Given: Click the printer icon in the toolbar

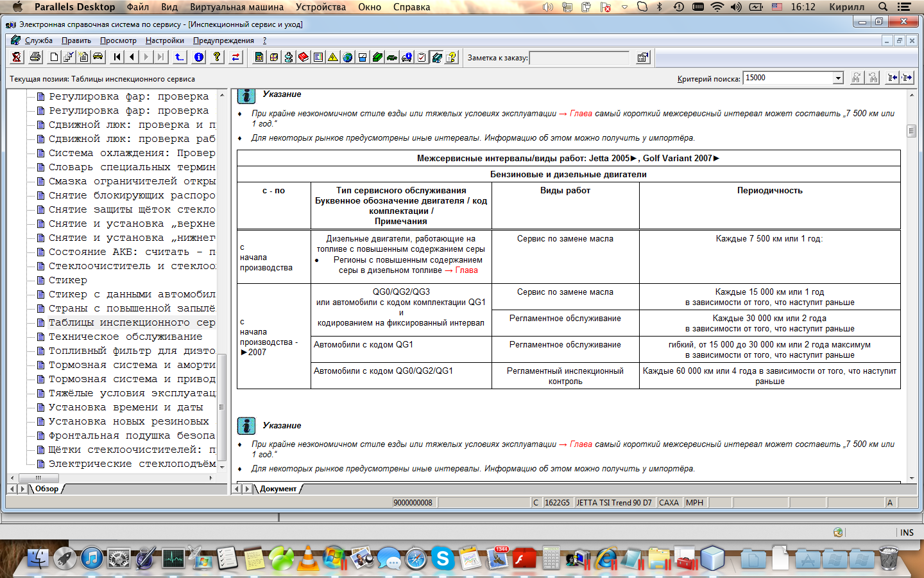Looking at the screenshot, I should [x=35, y=57].
